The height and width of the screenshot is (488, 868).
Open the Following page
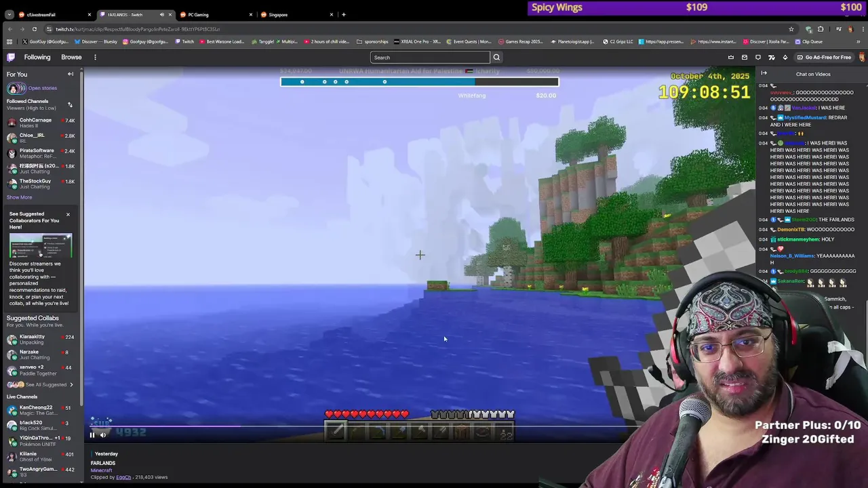click(37, 57)
